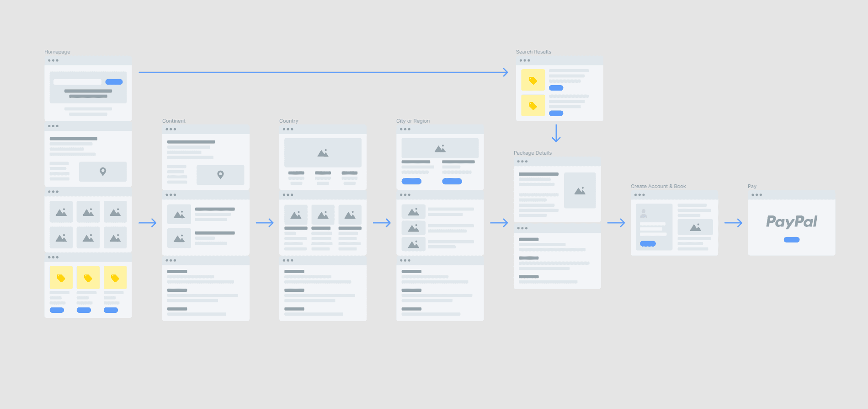
Task: Click the image placeholder in Create Account & Book
Action: point(695,227)
